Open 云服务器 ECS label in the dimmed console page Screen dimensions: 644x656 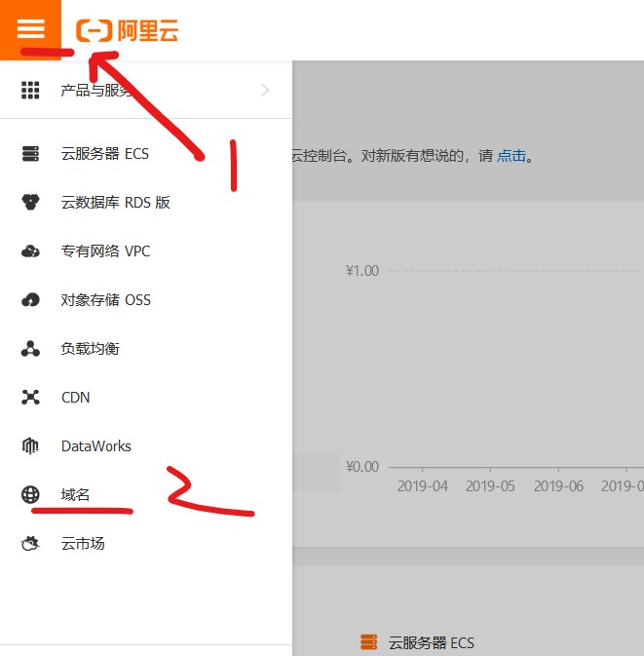tap(432, 642)
